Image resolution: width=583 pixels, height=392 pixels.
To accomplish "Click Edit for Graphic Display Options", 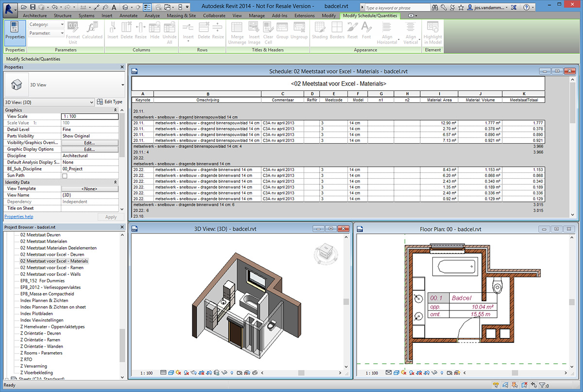I will point(89,149).
